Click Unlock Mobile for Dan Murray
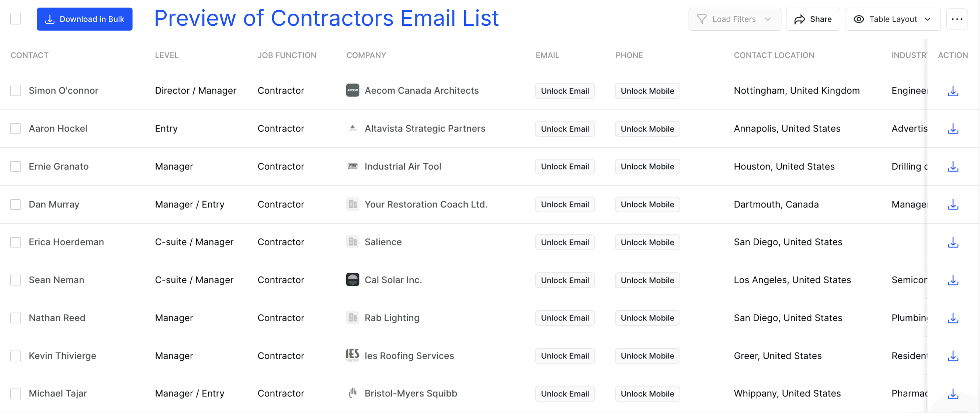Screen dimensions: 980x413 pyautogui.click(x=647, y=204)
